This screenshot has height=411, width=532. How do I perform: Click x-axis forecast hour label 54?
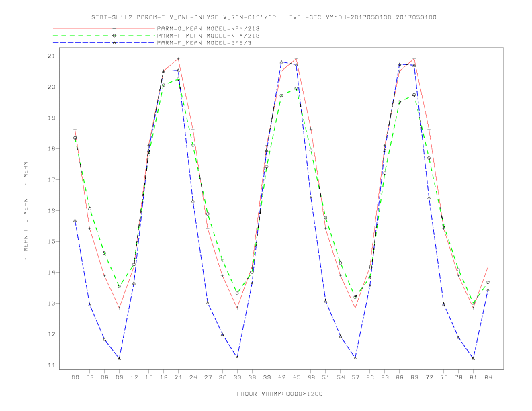(x=341, y=377)
